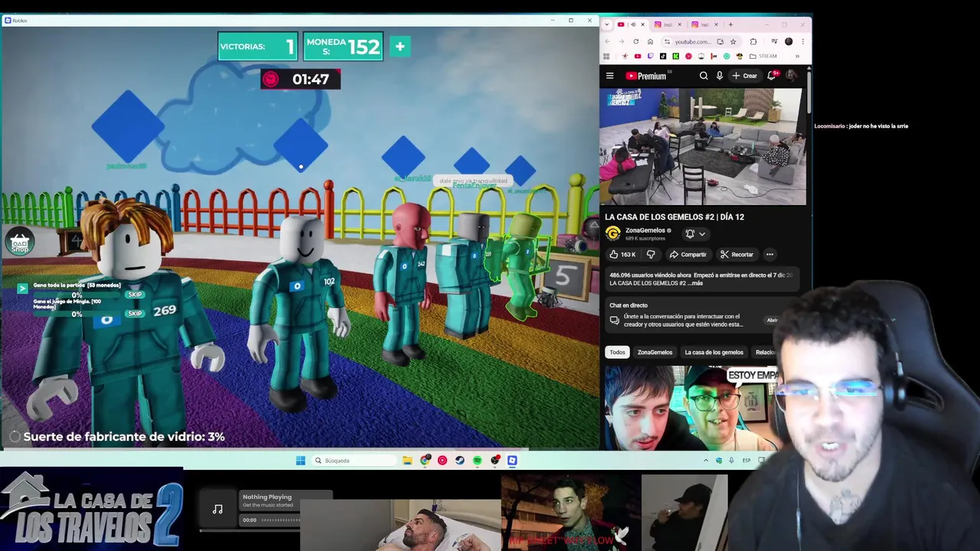
Task: Open a new browser tab
Action: pyautogui.click(x=730, y=24)
